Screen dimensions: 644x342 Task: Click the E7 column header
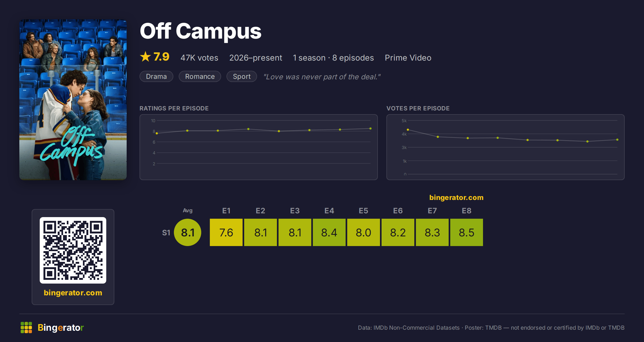point(432,211)
